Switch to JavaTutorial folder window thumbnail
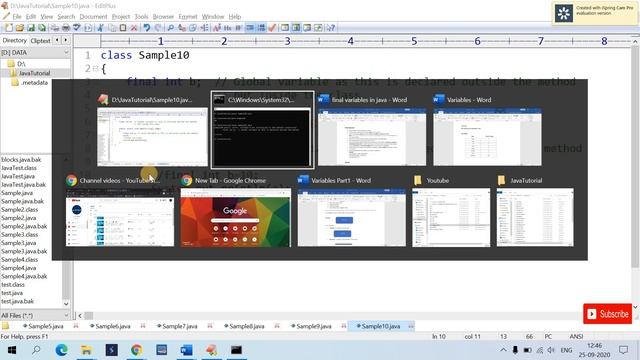640x360 pixels. pos(535,211)
